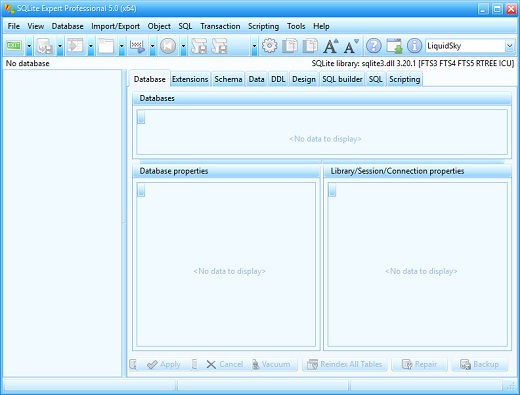
Task: Click the grid corner cell in Database properties
Action: (141, 190)
